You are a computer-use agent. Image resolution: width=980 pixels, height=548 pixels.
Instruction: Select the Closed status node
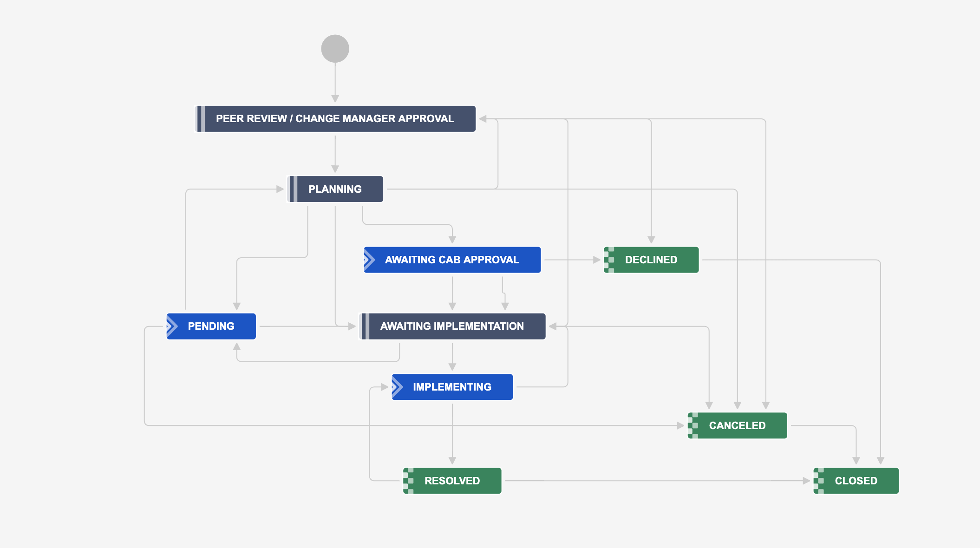(856, 481)
